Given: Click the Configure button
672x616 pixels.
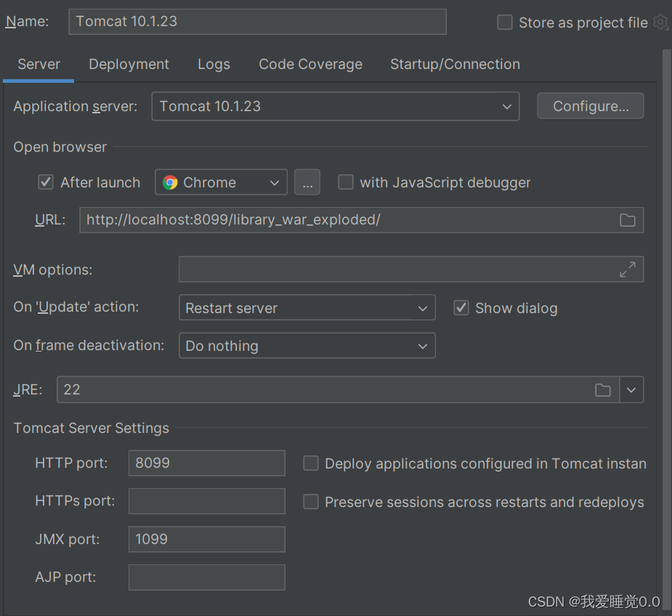Looking at the screenshot, I should 590,105.
